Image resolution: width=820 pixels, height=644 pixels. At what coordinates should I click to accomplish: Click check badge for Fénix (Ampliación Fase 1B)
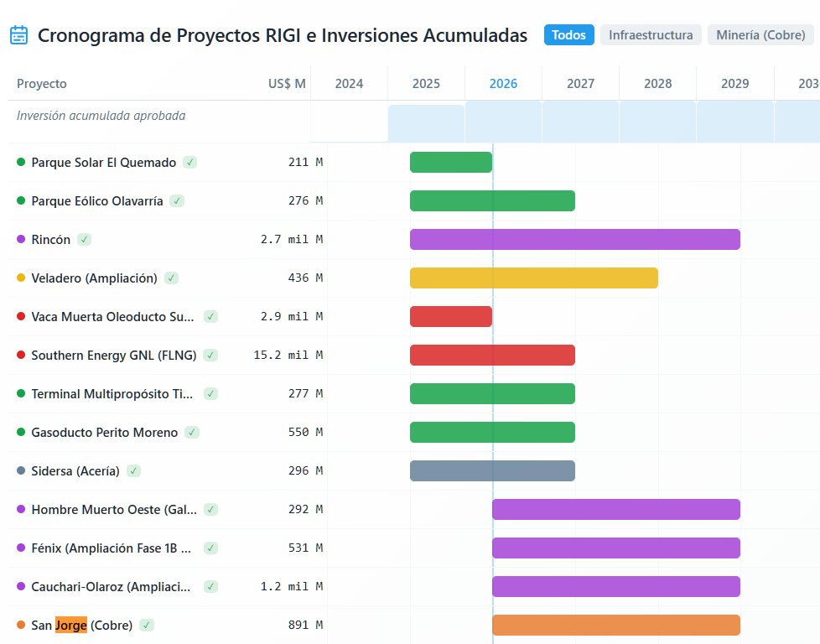pyautogui.click(x=210, y=548)
